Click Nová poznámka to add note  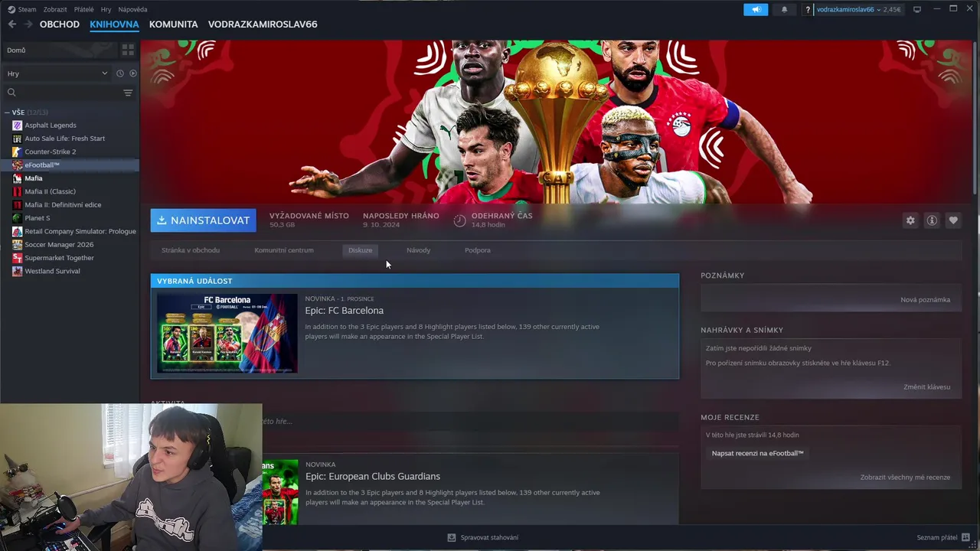tap(925, 300)
